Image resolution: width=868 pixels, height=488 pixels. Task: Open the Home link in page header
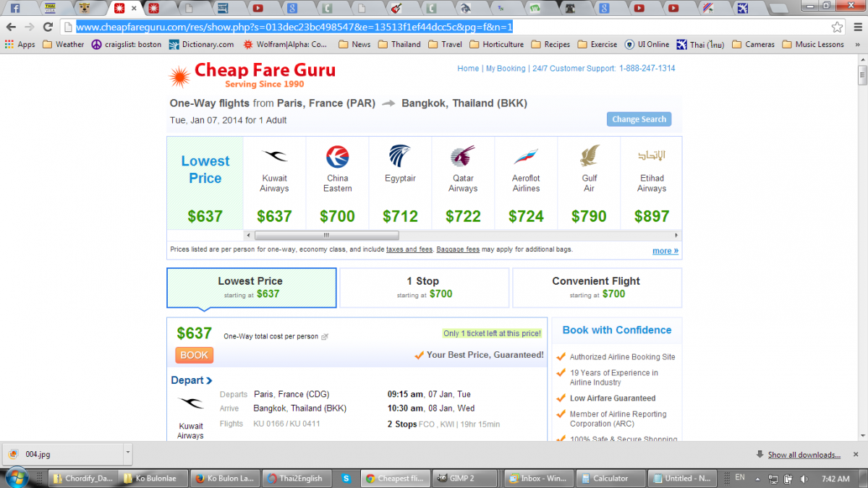point(468,69)
